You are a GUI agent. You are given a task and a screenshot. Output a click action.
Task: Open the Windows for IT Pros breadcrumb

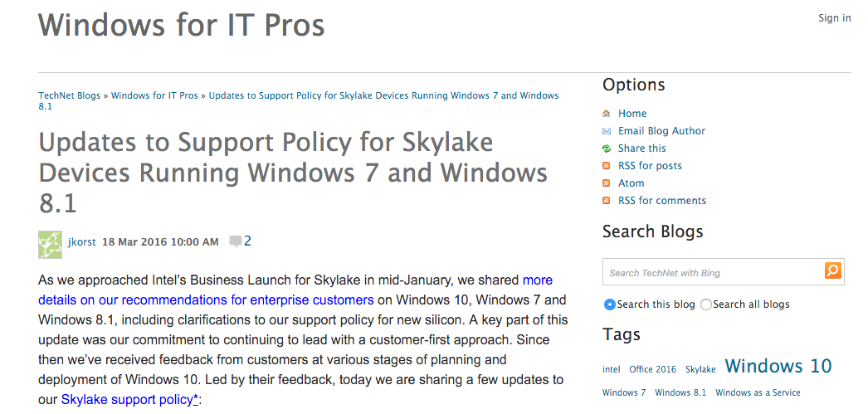tap(154, 95)
